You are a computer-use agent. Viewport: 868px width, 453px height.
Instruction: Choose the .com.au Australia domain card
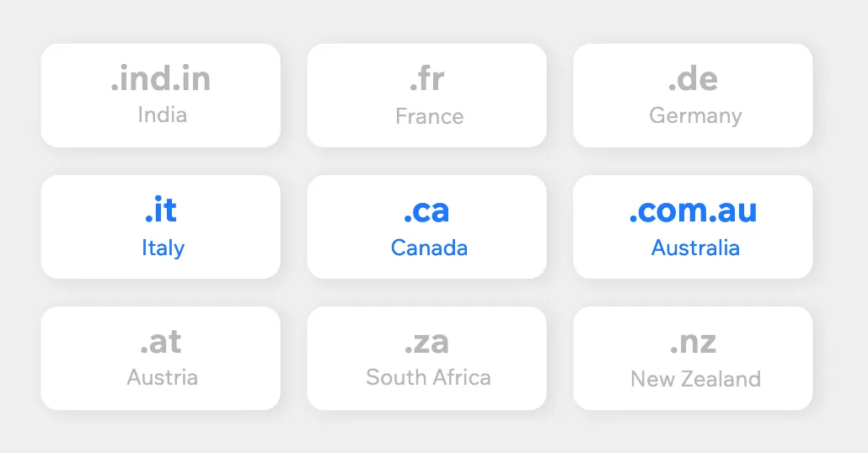pyautogui.click(x=693, y=226)
